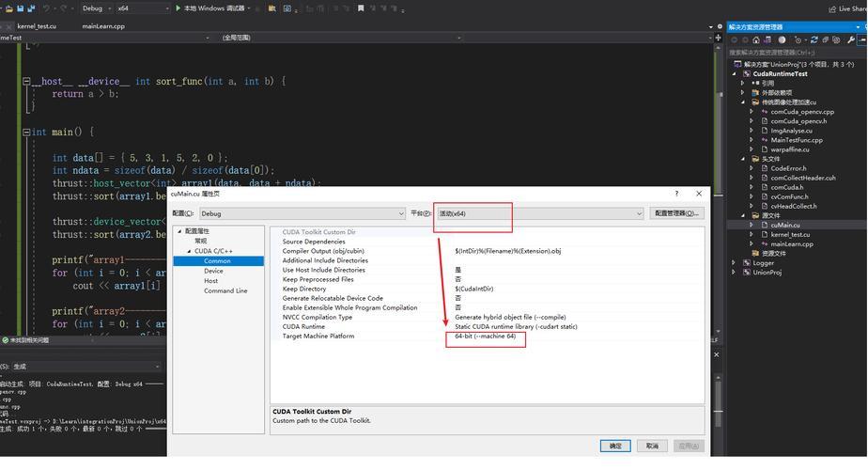The image size is (868, 470).
Task: Open 配置管理器 from the dialog
Action: coord(676,214)
